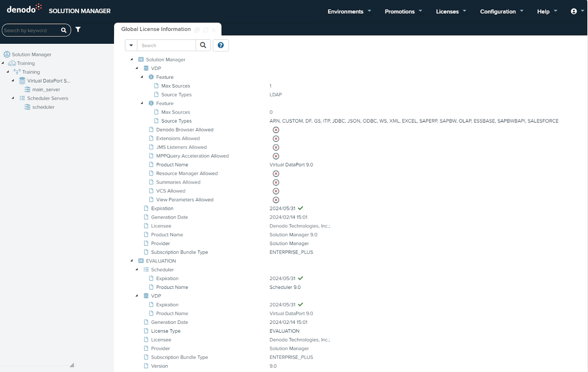This screenshot has height=372, width=588.
Task: Click the Denodo logo in the header
Action: 24,9
